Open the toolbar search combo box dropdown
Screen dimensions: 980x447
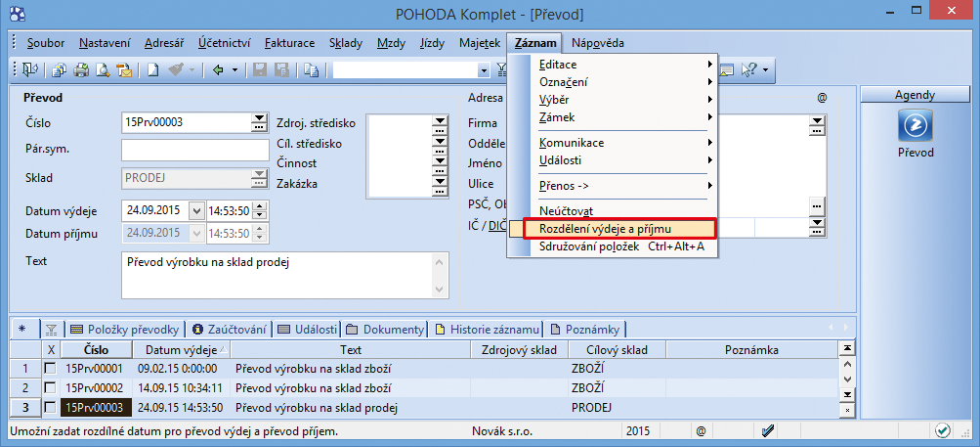click(483, 70)
